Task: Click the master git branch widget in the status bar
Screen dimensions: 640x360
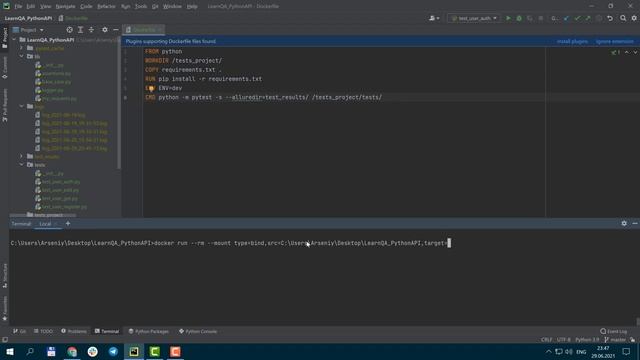Action: tap(615, 340)
